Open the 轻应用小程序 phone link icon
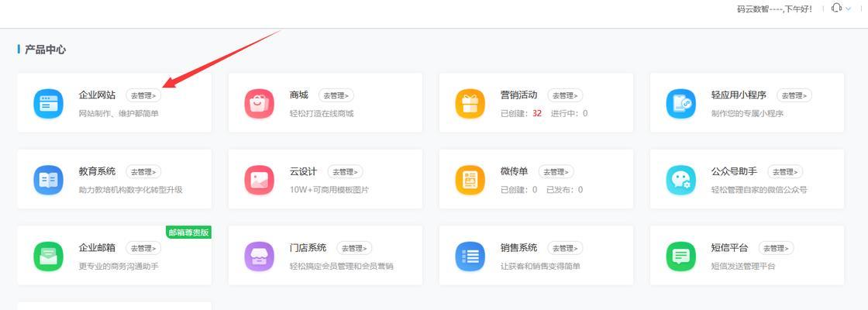The height and width of the screenshot is (310, 868). (x=681, y=104)
